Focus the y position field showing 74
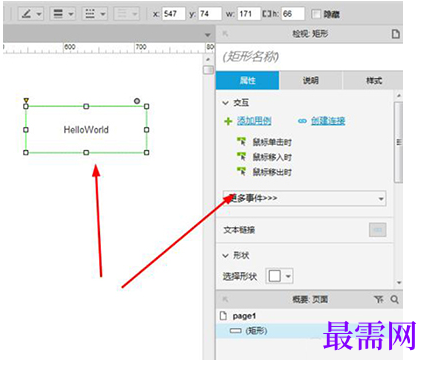 point(210,14)
